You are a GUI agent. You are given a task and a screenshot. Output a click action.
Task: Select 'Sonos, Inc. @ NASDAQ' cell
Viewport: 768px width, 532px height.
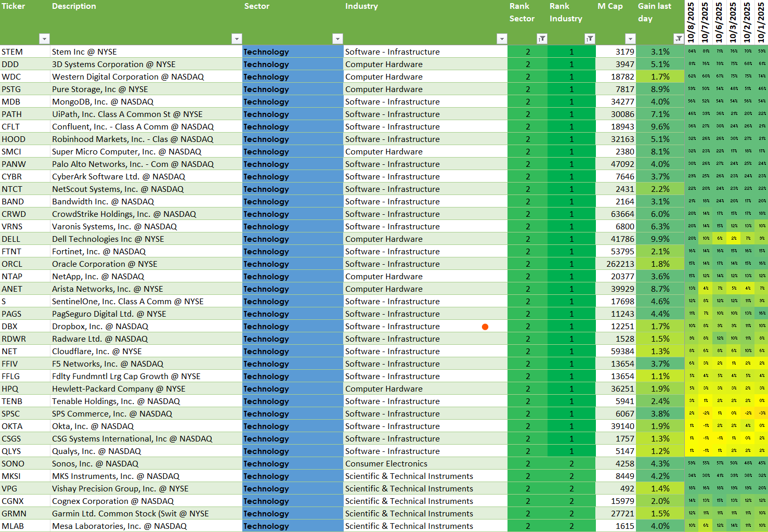(x=146, y=463)
